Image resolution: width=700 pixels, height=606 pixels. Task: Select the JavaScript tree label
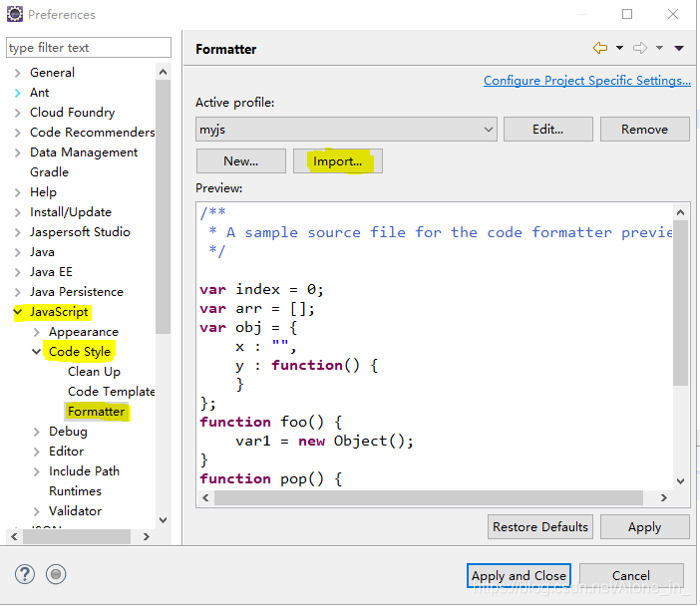pos(59,312)
